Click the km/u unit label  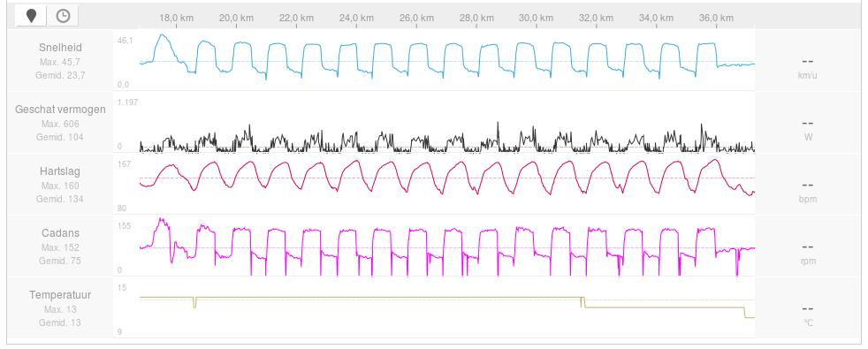coord(808,75)
